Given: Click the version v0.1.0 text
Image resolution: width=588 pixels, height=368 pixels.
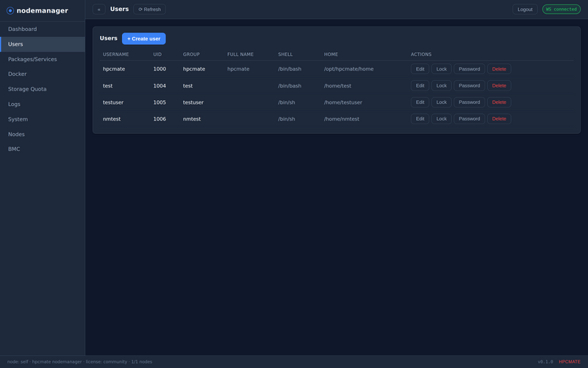Looking at the screenshot, I should [545, 362].
